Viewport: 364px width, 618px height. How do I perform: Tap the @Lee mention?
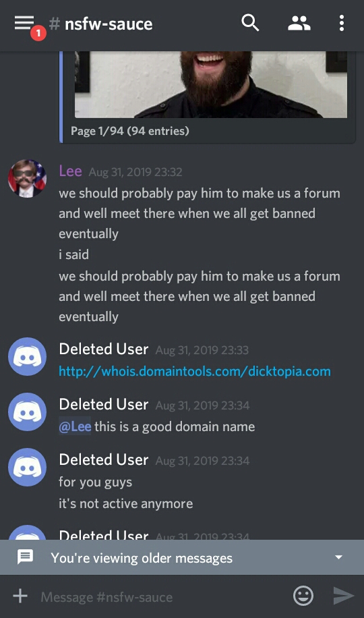coord(75,426)
